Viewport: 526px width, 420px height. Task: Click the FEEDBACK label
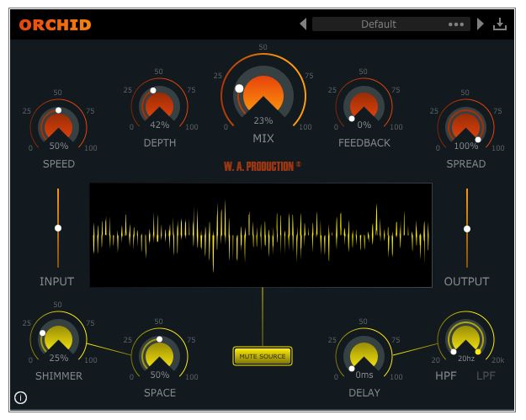click(x=364, y=143)
